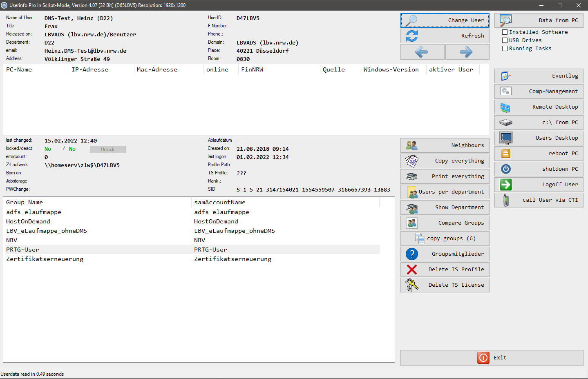
Task: Click the Quelle column header
Action: coord(340,70)
